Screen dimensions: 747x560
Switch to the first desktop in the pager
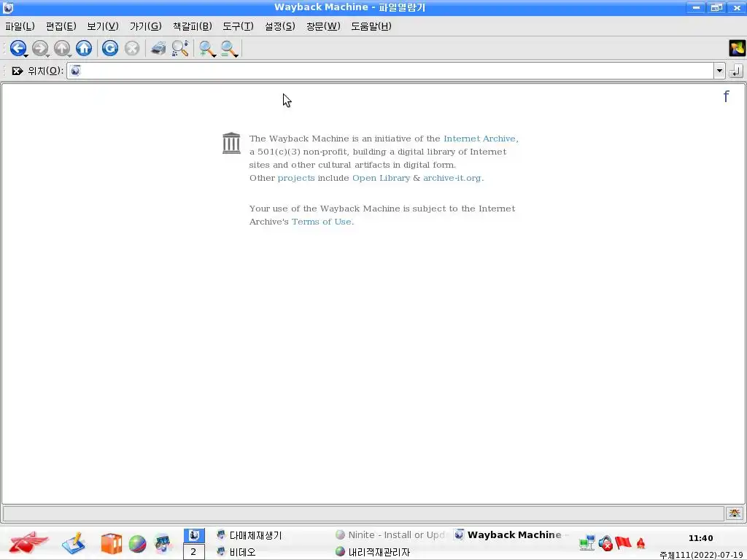[193, 535]
